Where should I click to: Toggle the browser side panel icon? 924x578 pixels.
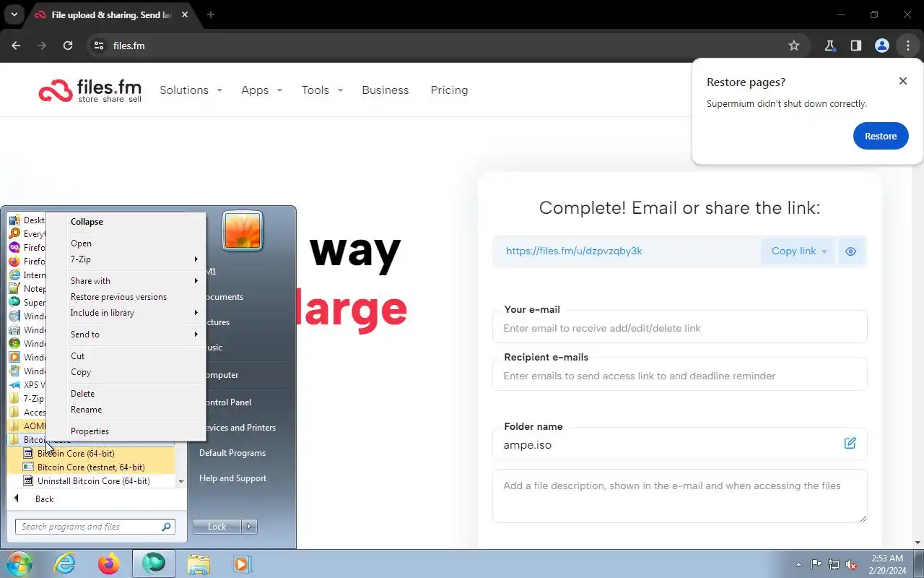[855, 46]
